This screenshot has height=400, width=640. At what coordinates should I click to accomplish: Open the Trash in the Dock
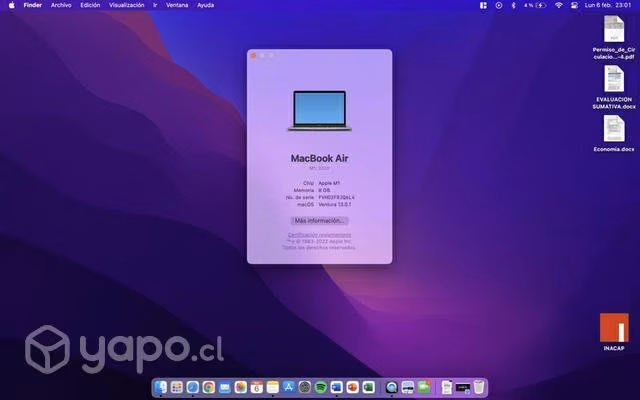click(x=479, y=387)
